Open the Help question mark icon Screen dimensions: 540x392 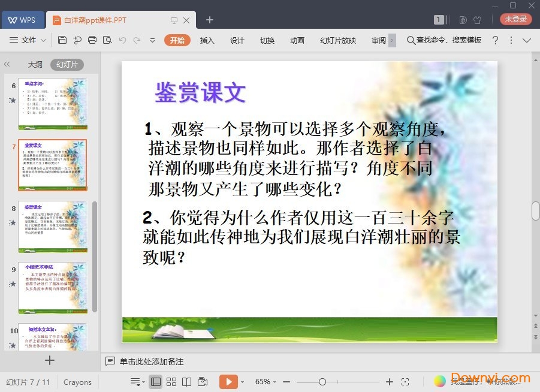(x=495, y=40)
